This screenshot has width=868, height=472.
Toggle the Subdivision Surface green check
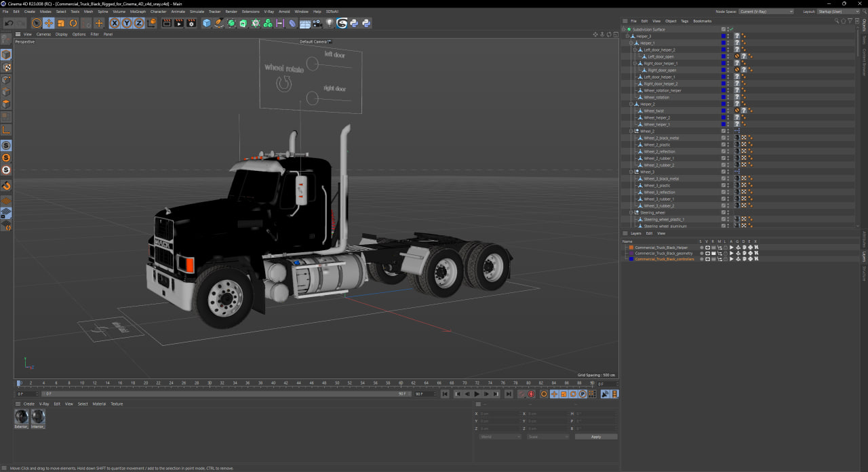pos(731,29)
